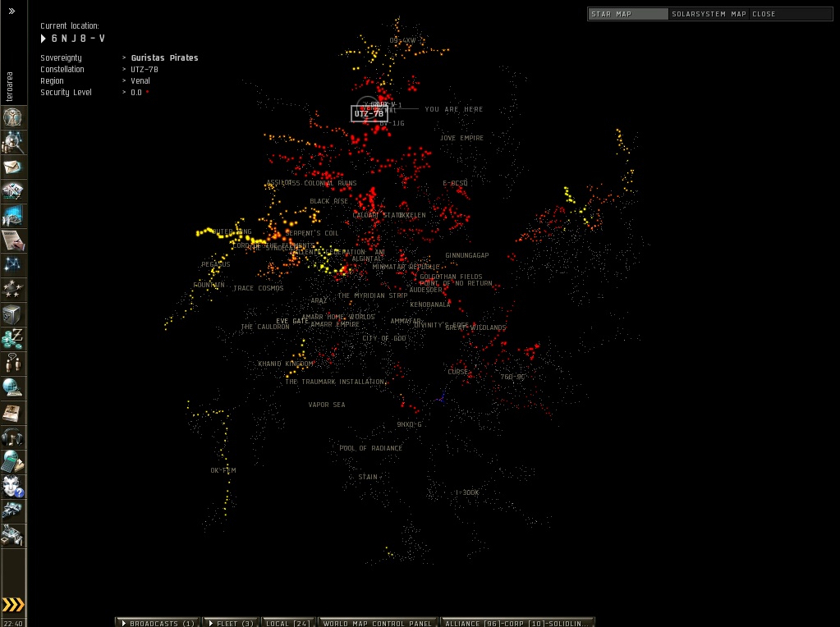Open the Jukebox headphones icon

(13, 437)
